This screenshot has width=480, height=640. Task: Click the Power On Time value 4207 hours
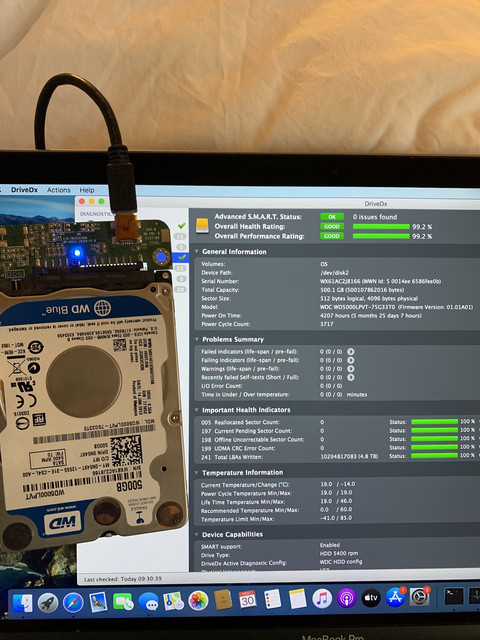pyautogui.click(x=371, y=316)
